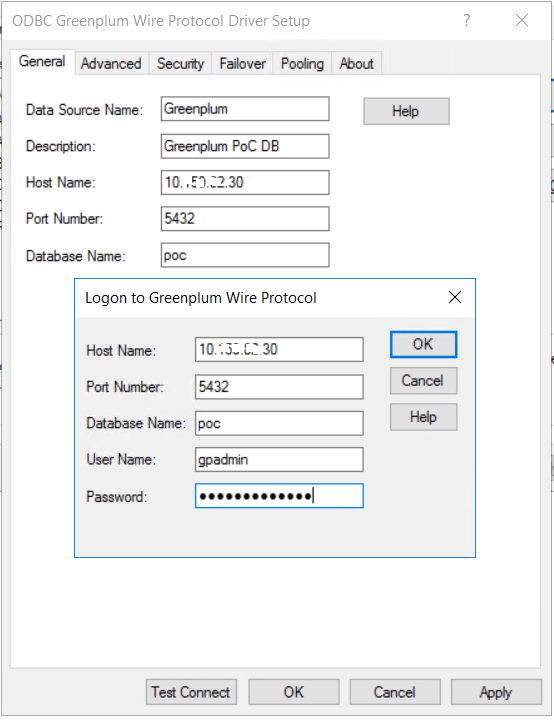Viewport: 554px width, 720px height.
Task: Click the Test Connect button
Action: click(191, 692)
